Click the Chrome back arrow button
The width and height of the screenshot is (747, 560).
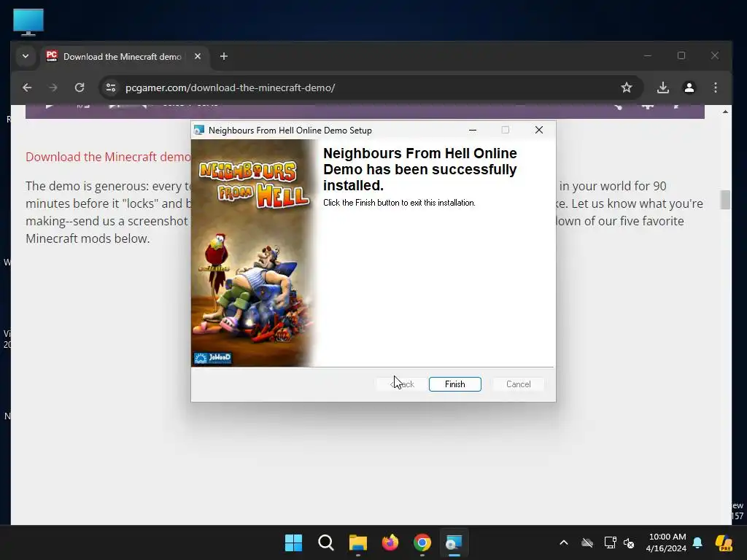pos(27,87)
